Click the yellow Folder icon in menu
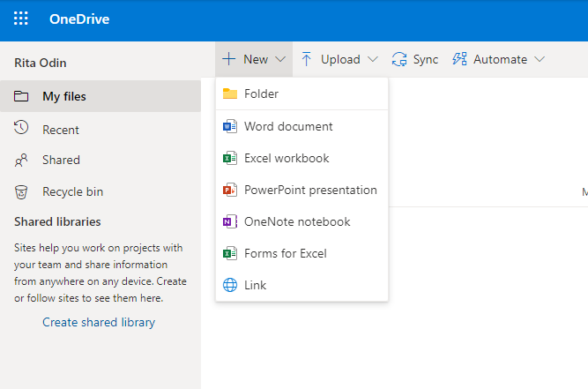Viewport: 588px width, 389px height. (230, 94)
